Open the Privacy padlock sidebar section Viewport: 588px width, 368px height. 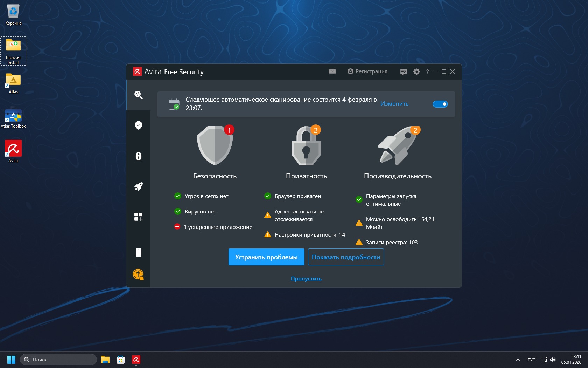pos(139,156)
